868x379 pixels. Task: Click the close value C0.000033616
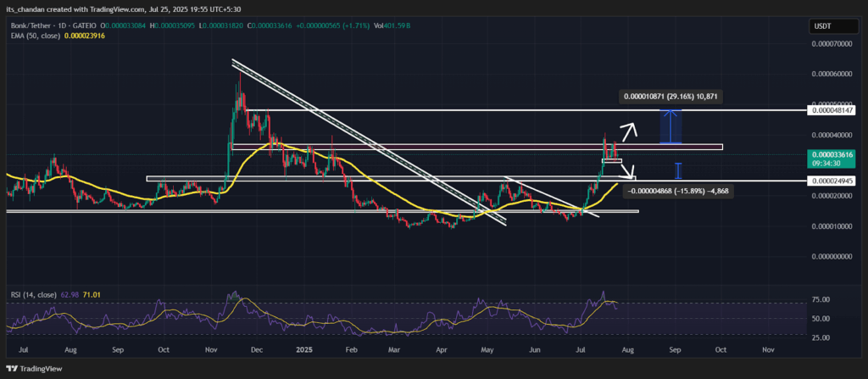(x=271, y=26)
